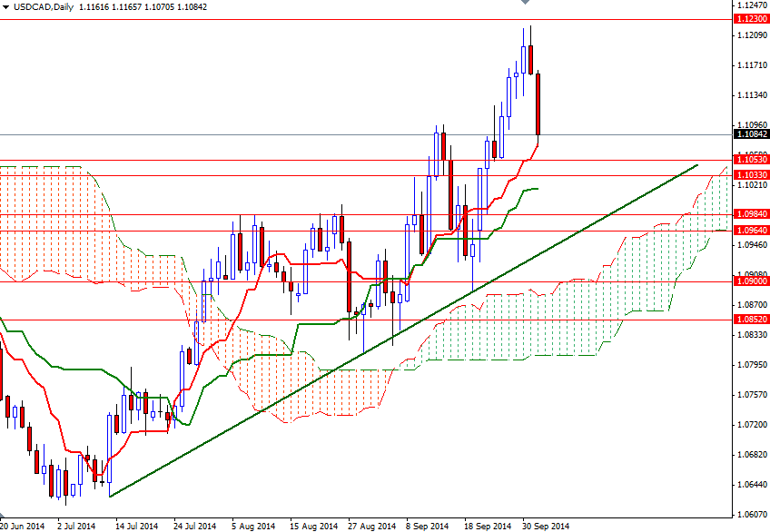This screenshot has width=770, height=532.
Task: Select the 1.09840 horizontal line label
Action: tap(750, 215)
